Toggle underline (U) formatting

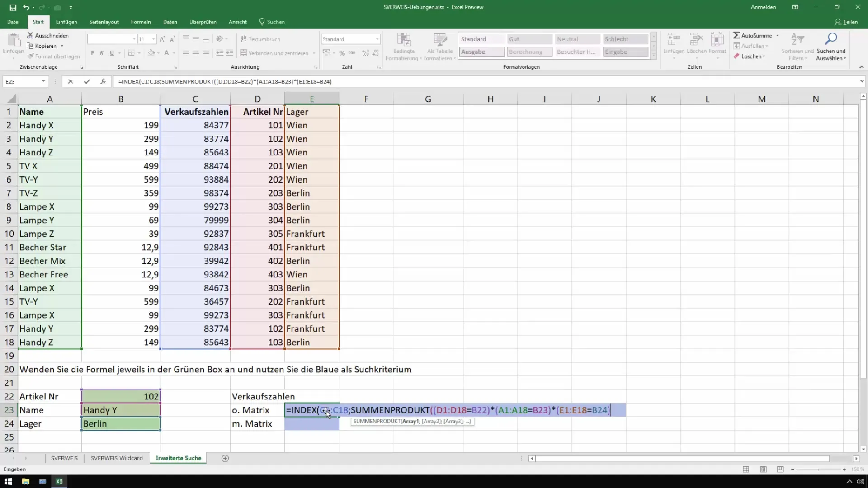(112, 53)
